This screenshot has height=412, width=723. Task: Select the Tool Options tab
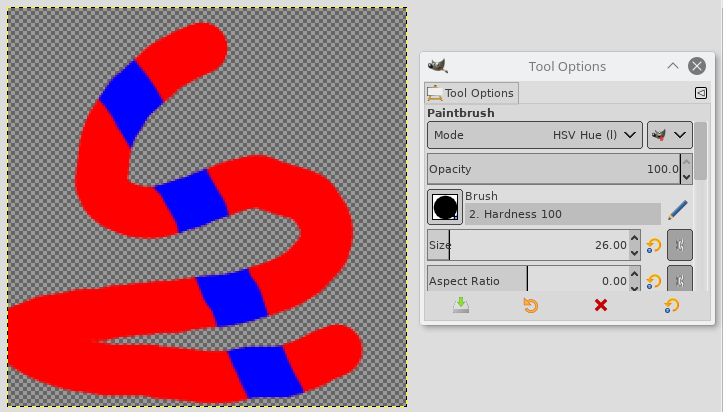(x=471, y=93)
